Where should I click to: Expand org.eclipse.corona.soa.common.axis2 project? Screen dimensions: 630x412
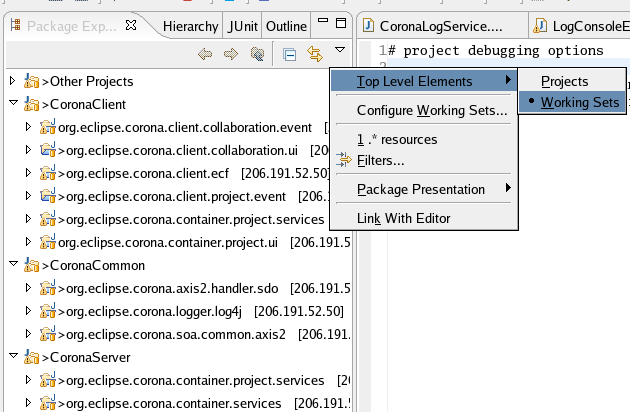tap(28, 334)
